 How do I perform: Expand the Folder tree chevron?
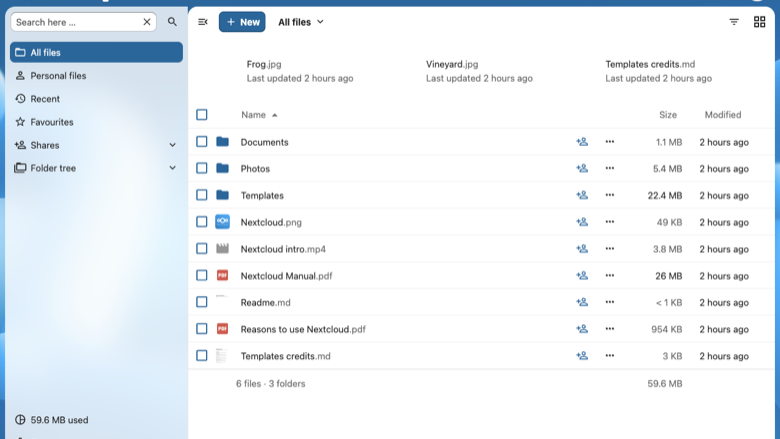pyautogui.click(x=172, y=168)
